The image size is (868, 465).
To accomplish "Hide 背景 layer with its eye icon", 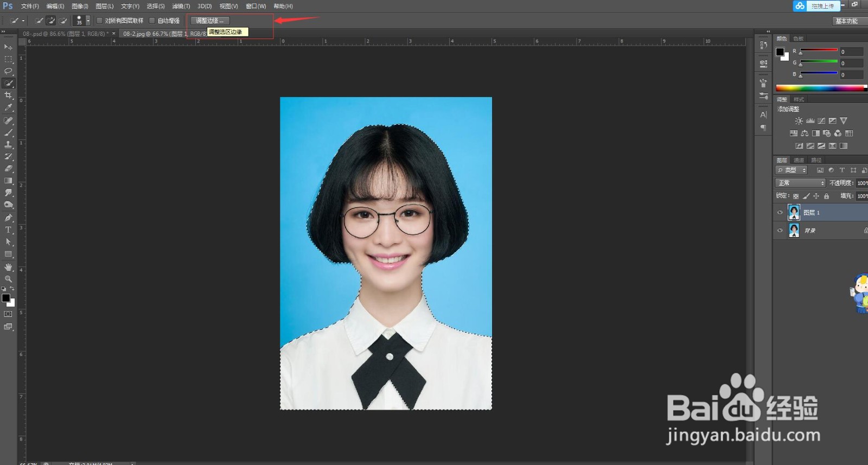I will click(x=780, y=231).
